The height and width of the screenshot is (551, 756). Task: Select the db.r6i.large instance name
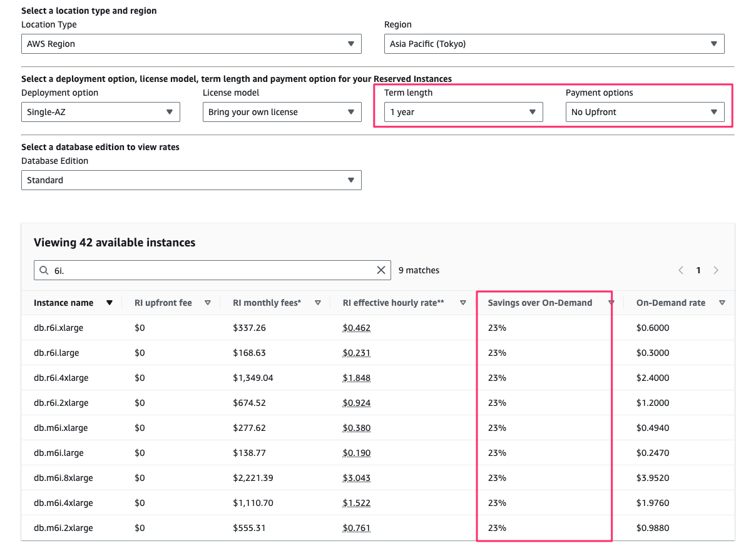point(56,353)
